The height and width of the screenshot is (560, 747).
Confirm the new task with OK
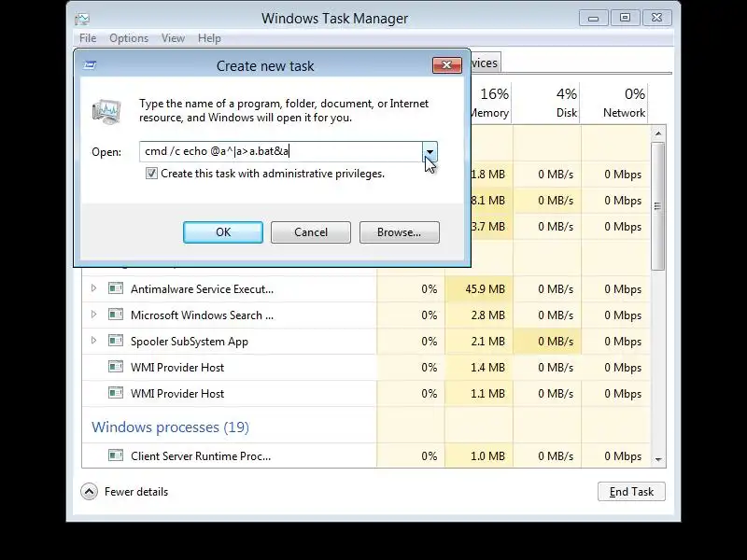click(223, 232)
